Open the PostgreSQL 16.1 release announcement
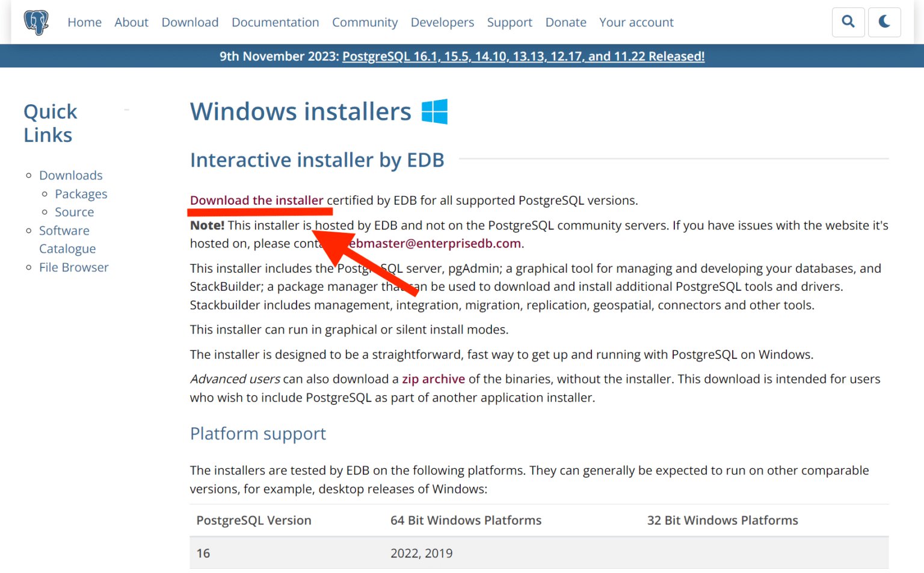 point(523,57)
